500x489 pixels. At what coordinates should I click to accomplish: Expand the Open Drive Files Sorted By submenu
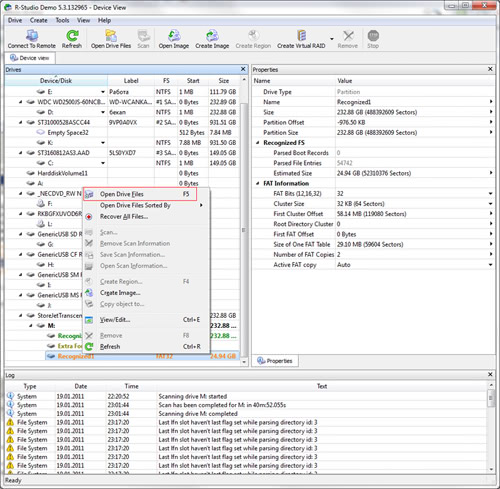(147, 205)
